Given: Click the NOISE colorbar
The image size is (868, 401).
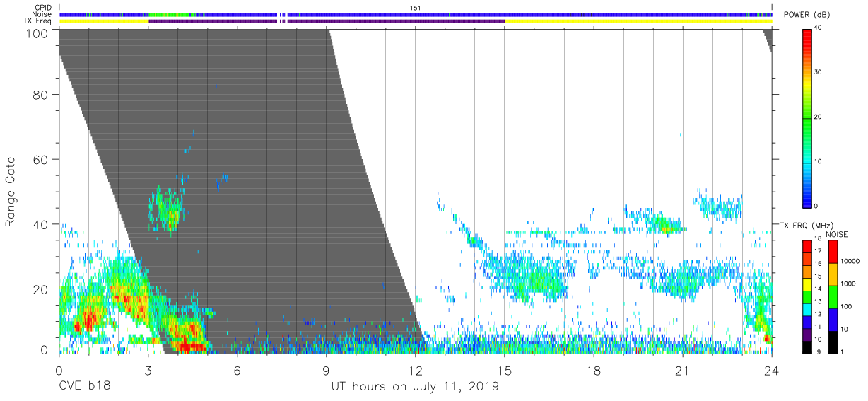Looking at the screenshot, I should (x=833, y=297).
